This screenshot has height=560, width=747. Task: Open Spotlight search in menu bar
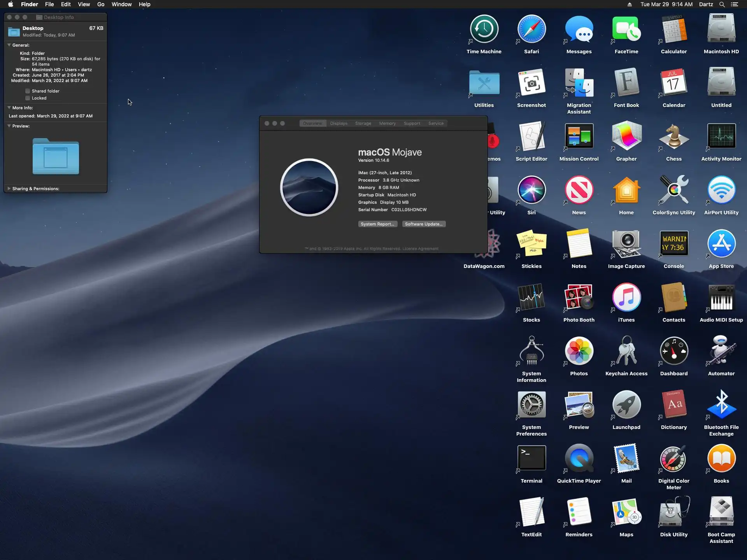(x=722, y=4)
